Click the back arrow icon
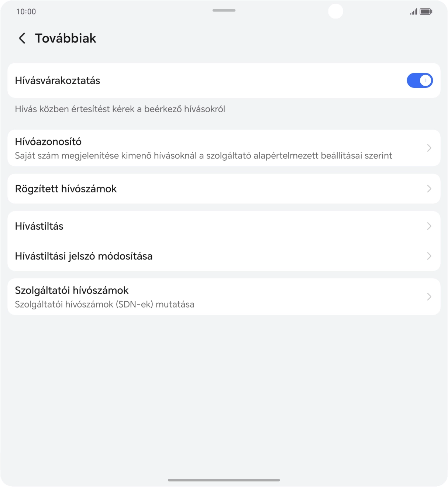The width and height of the screenshot is (448, 487). pos(22,38)
